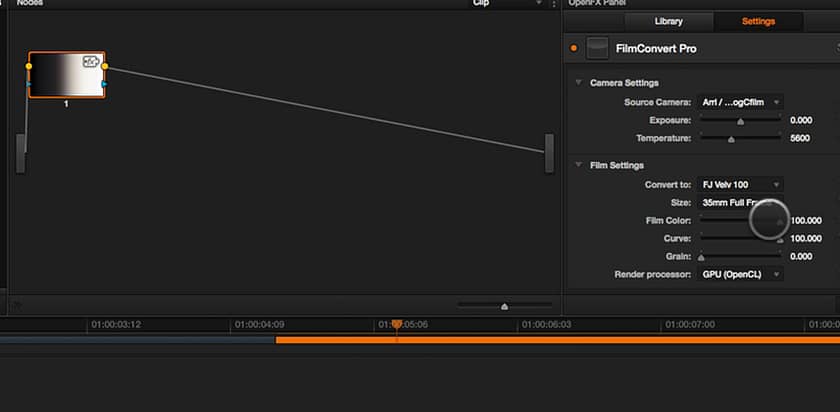Screen dimensions: 840x412
Task: Open the Size 35mm Full Frame dropdown
Action: [740, 203]
